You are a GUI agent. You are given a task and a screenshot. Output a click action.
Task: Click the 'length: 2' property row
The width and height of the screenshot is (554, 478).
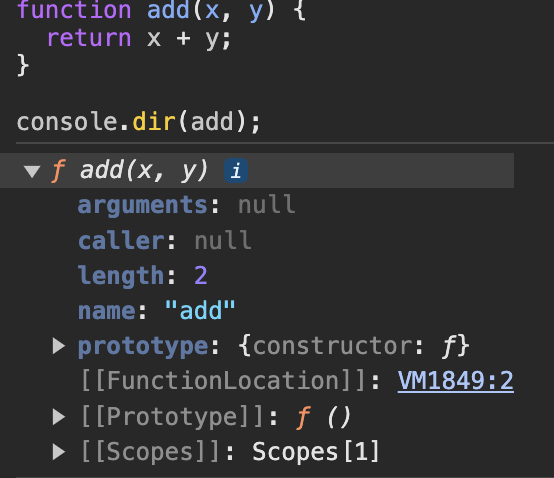(x=142, y=276)
